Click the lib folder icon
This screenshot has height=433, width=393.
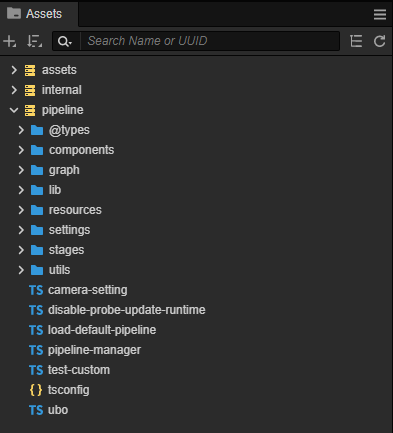(x=37, y=190)
